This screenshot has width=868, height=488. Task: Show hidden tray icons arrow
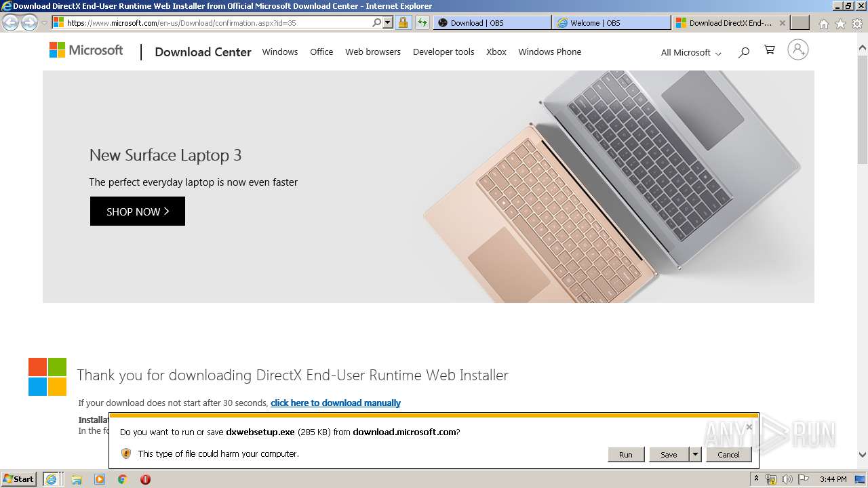click(x=757, y=479)
